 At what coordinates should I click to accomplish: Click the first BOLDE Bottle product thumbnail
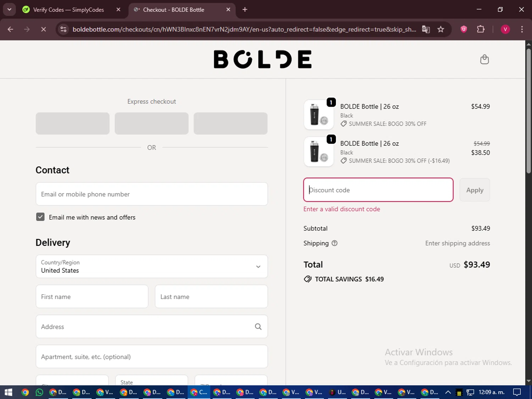pos(319,115)
